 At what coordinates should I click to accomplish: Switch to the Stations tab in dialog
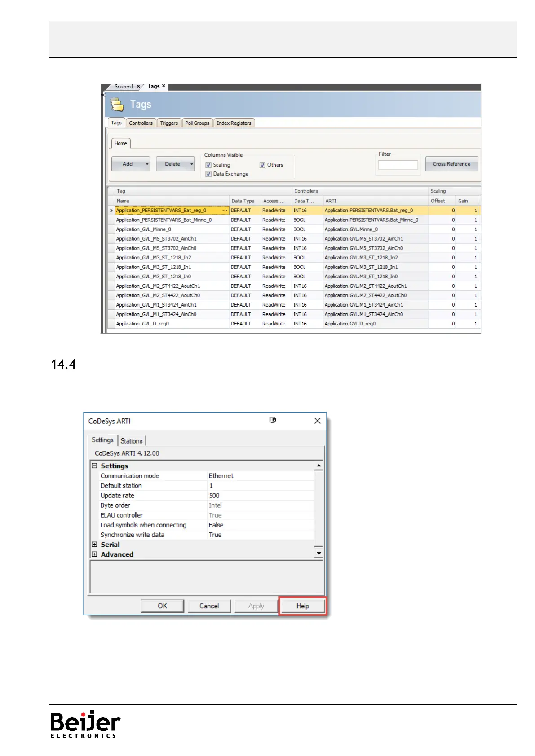[132, 441]
